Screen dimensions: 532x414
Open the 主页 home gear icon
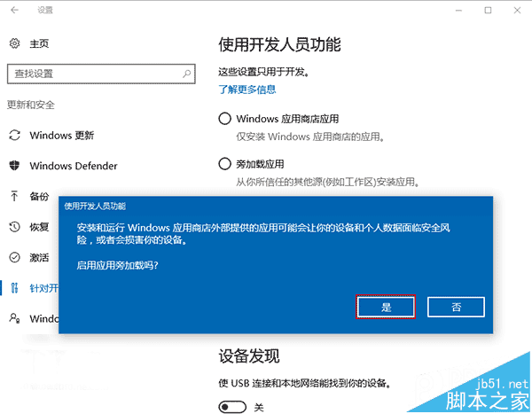(14, 43)
